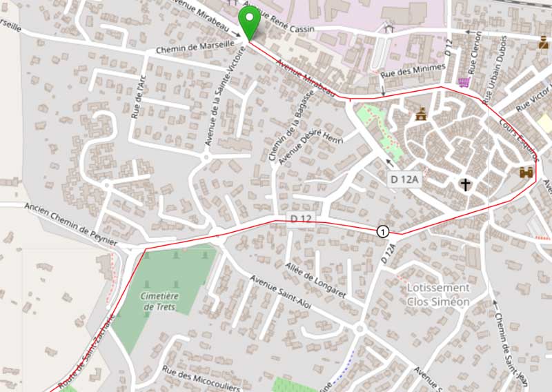Click the Allée de Longaret street label
This screenshot has width=552, height=392.
[x=316, y=280]
